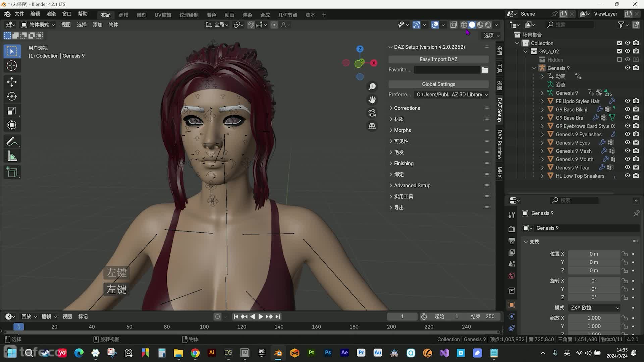This screenshot has width=644, height=362.
Task: Enable the Hidden collection checkbox
Action: (620, 60)
